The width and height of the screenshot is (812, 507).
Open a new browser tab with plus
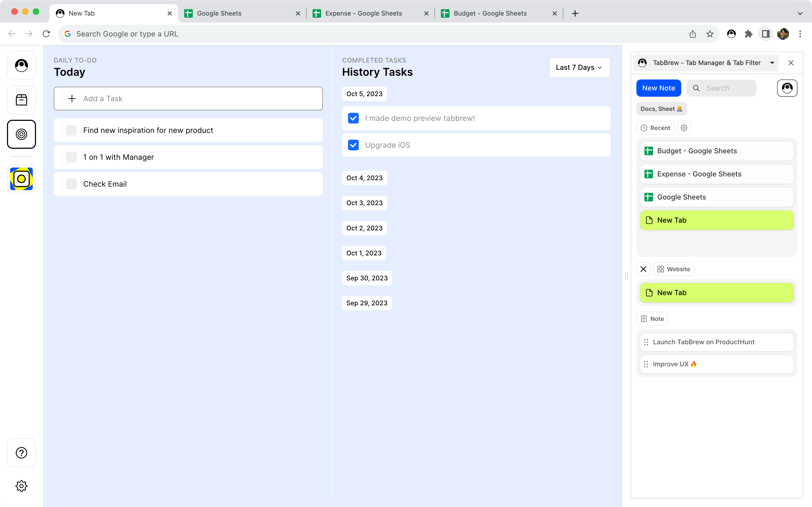[x=575, y=13]
